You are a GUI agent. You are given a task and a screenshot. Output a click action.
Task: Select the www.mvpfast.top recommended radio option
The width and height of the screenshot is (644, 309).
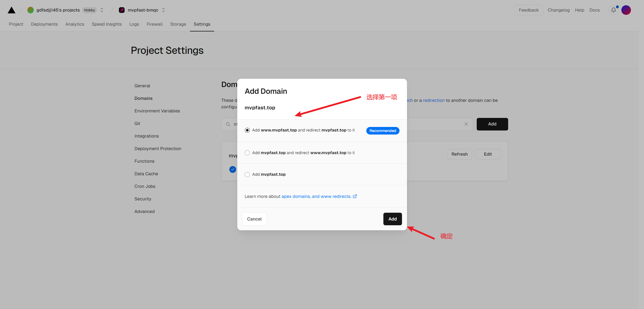click(x=247, y=130)
